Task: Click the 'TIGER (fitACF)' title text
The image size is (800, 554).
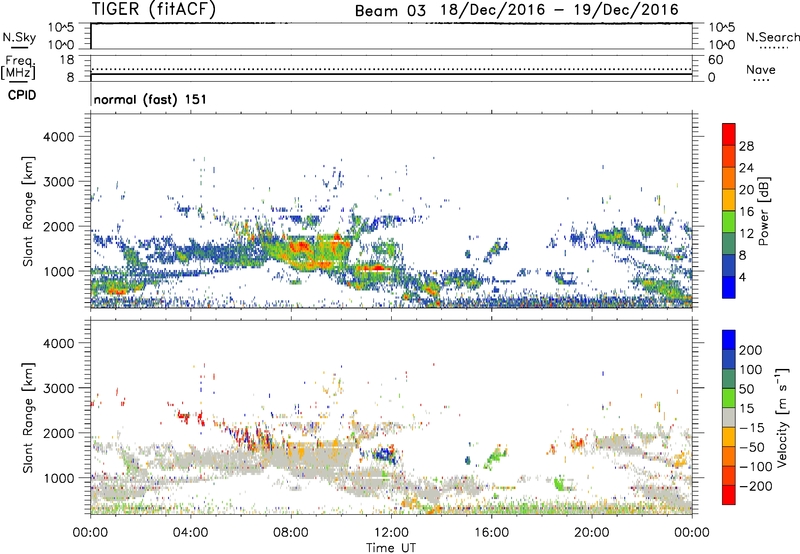Action: tap(154, 10)
